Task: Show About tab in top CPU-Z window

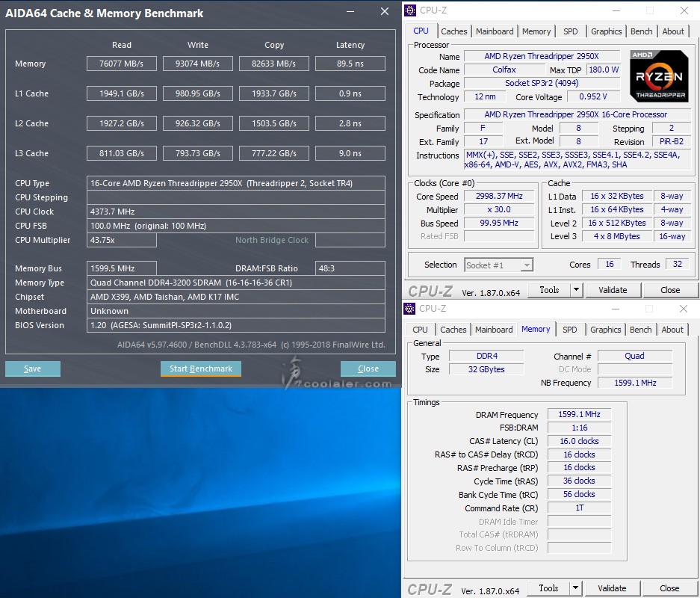Action: click(673, 31)
